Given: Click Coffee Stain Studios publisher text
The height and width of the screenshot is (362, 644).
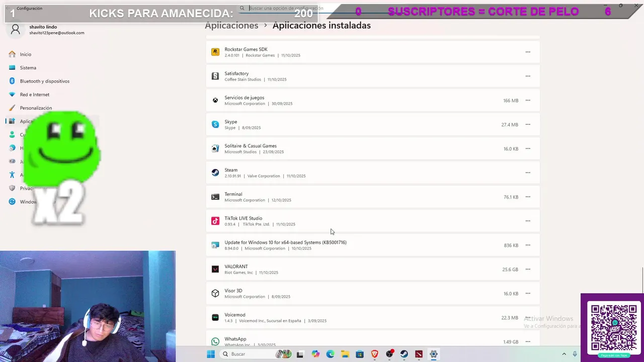Looking at the screenshot, I should (243, 79).
